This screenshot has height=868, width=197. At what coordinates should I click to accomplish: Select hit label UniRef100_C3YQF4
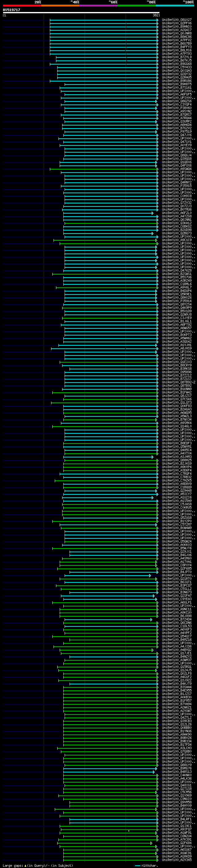point(177,104)
